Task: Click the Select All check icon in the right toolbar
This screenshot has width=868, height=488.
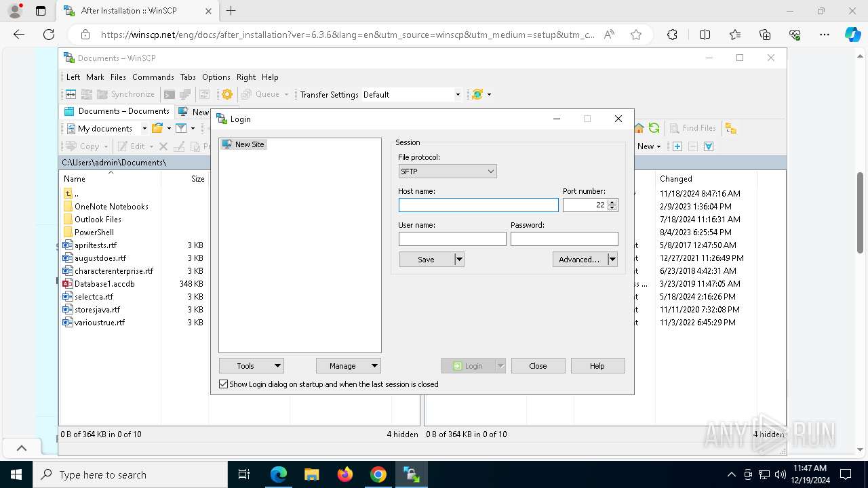Action: tap(709, 146)
